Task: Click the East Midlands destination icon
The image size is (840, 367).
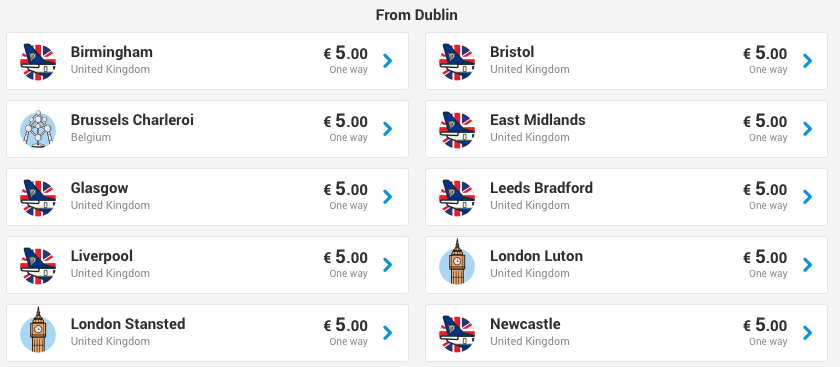Action: click(x=457, y=129)
